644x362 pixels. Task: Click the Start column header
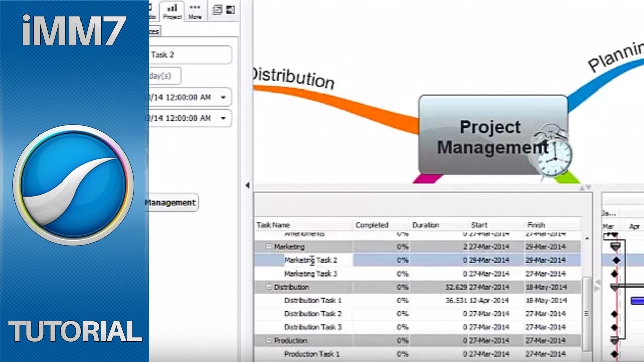click(479, 225)
